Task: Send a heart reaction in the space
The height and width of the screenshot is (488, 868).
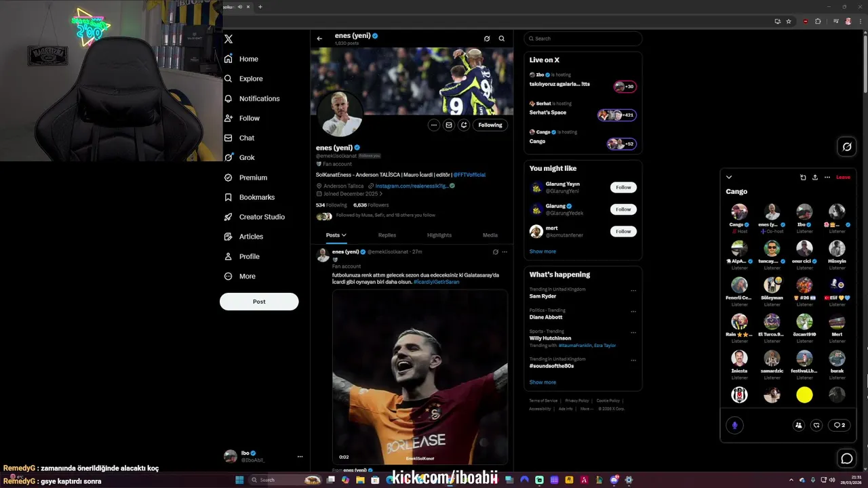Action: (816, 425)
